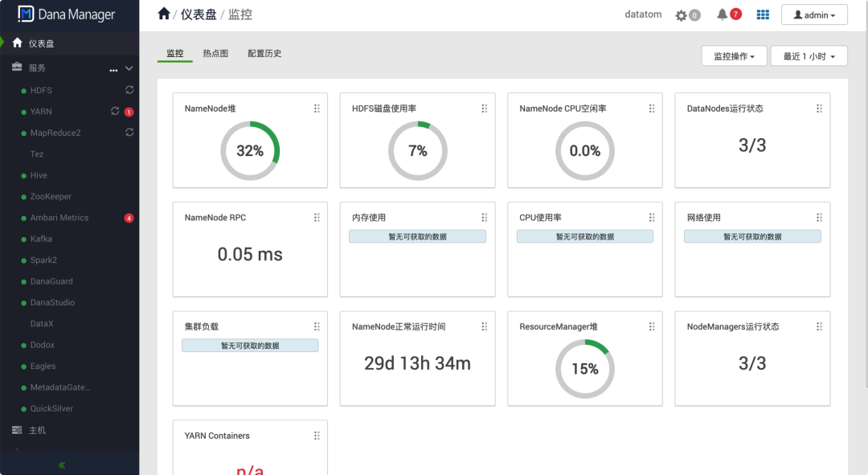The image size is (868, 475).
Task: Click the ResourceManager堆 15% gauge
Action: pos(585,369)
